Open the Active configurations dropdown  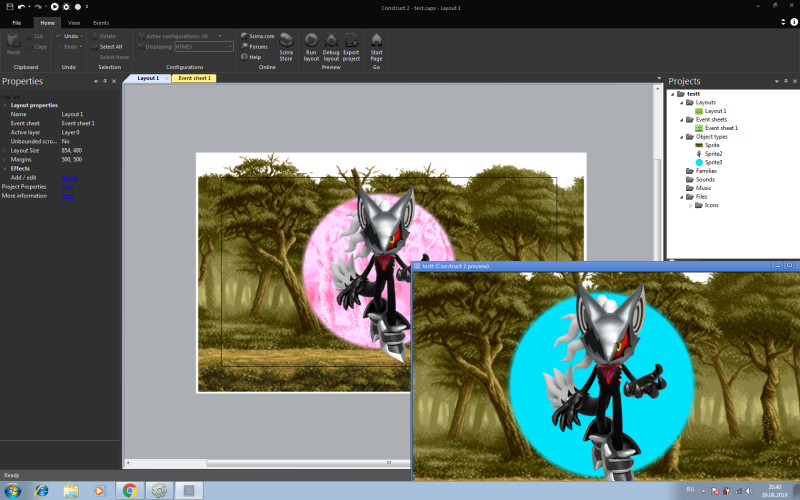220,36
